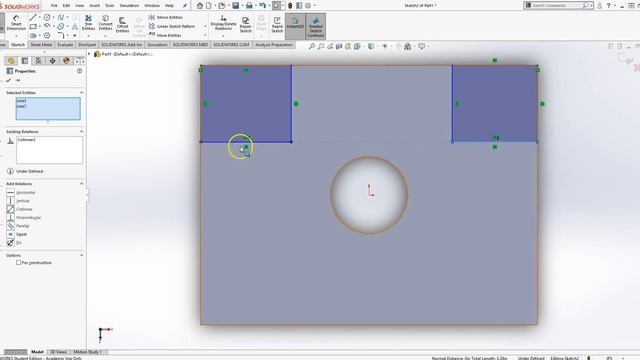Add a Perpendicular relation
This screenshot has height=360, width=640.
point(24,218)
